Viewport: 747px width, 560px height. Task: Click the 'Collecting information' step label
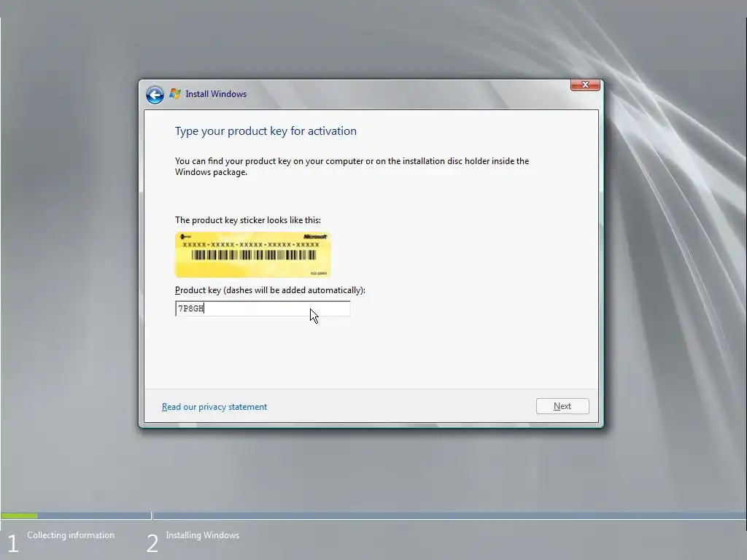pyautogui.click(x=71, y=535)
